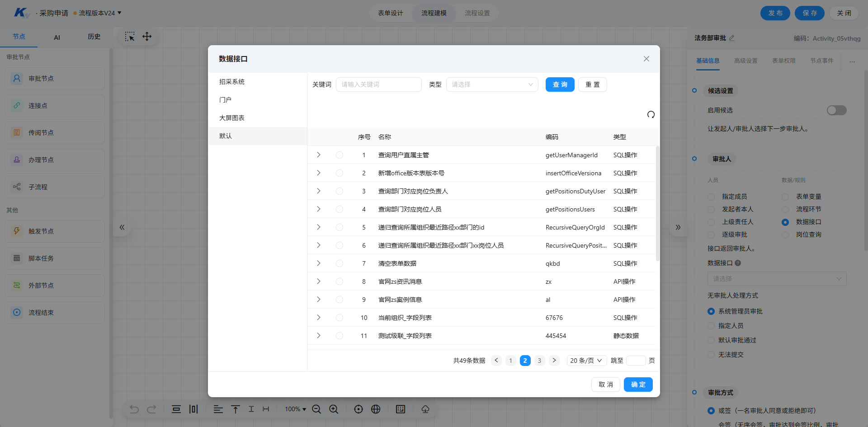Switch to the 表单设计 tab
This screenshot has width=868, height=427.
pos(391,13)
